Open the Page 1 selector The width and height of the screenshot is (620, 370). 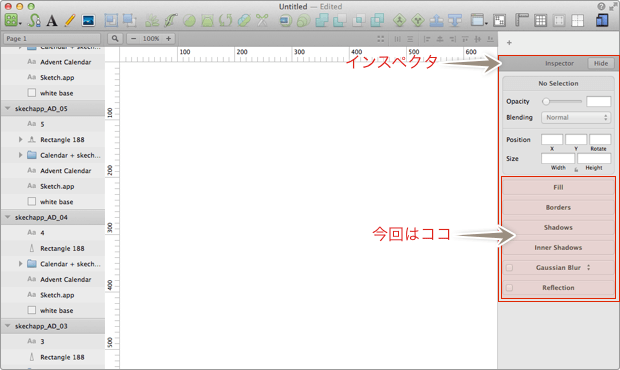point(52,38)
